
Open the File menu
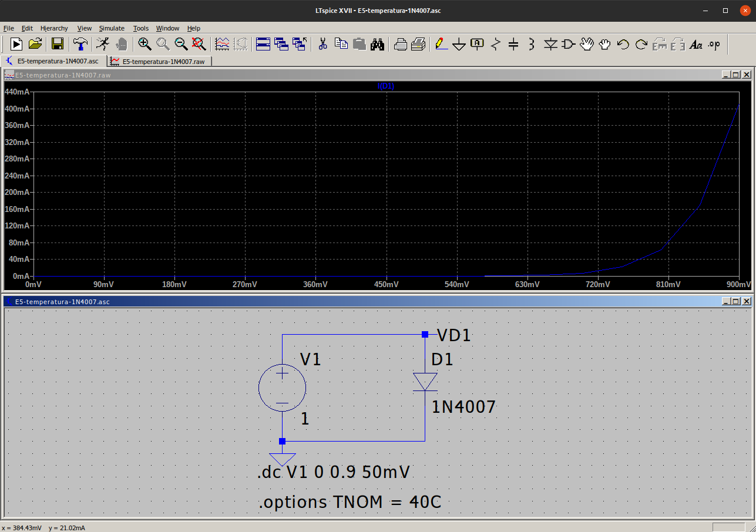click(8, 28)
